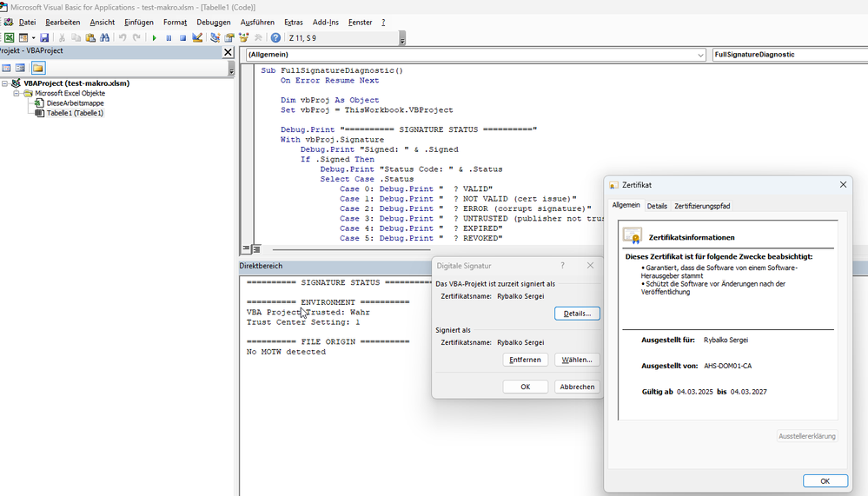
Task: Toggle folders view in project pane
Action: click(38, 68)
